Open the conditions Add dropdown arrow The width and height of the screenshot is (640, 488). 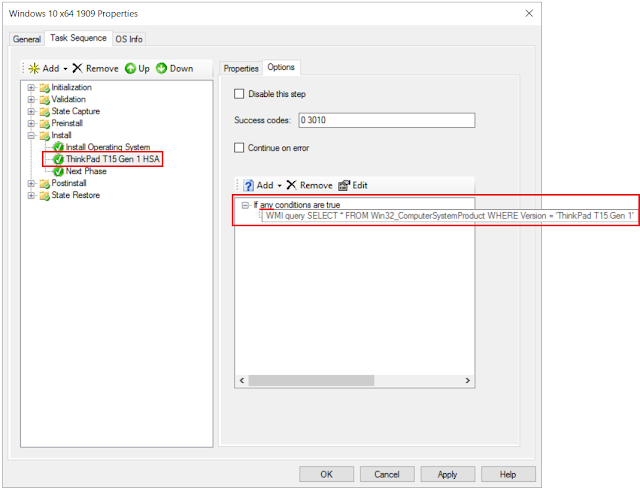pyautogui.click(x=280, y=186)
